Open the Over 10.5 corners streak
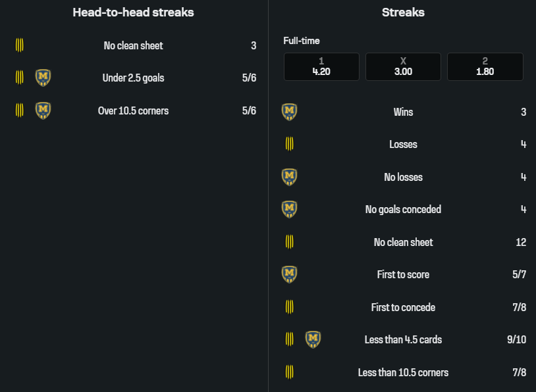Screen dimensions: 536x392 point(133,110)
